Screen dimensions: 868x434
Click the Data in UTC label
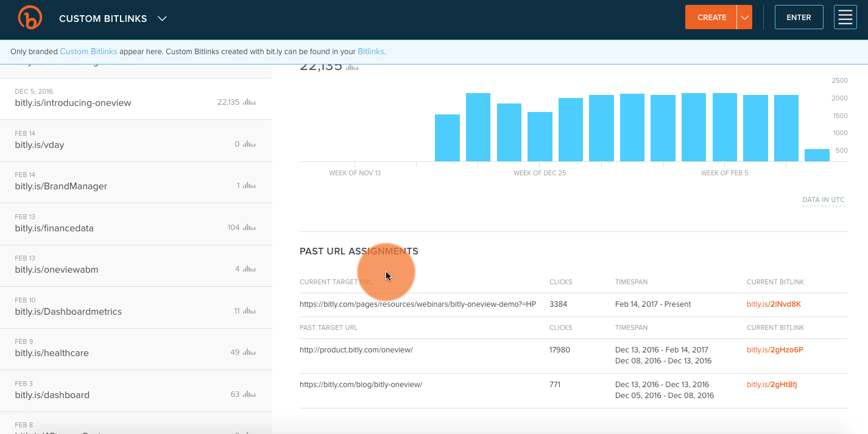pyautogui.click(x=824, y=200)
